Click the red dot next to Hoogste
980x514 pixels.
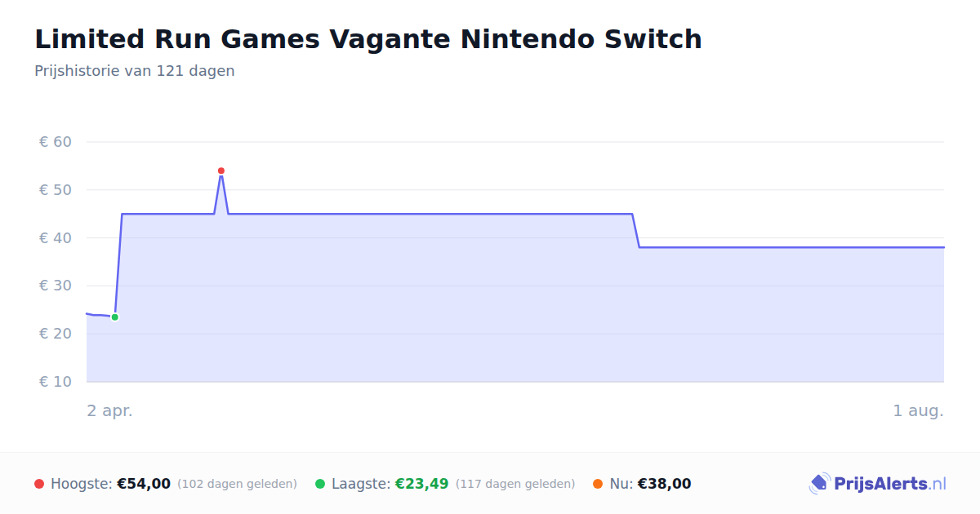[39, 484]
